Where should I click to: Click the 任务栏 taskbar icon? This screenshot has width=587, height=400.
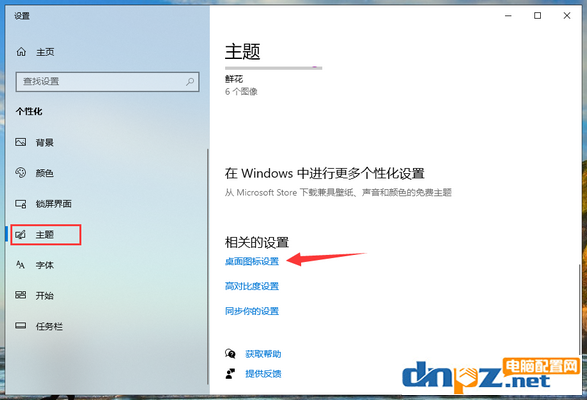[x=21, y=325]
